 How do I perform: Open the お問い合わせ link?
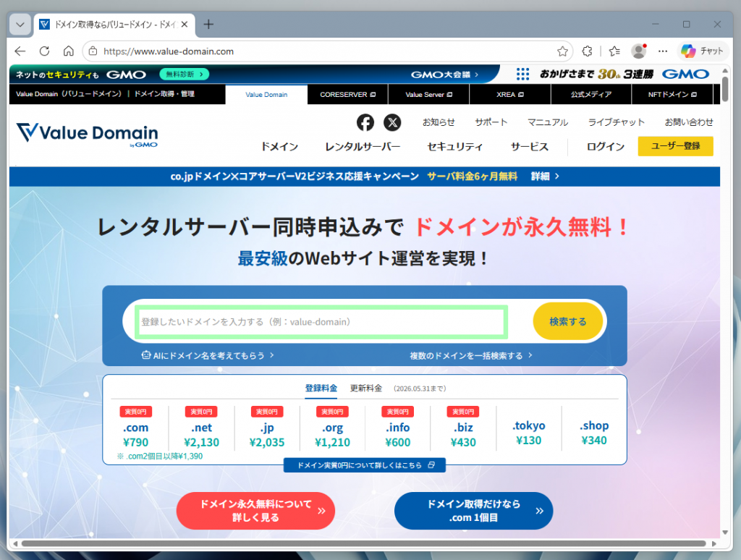coord(689,122)
